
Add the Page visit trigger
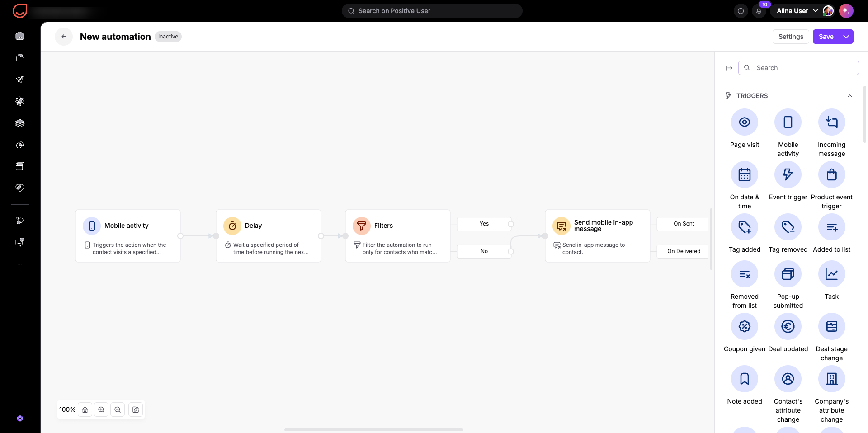click(744, 122)
